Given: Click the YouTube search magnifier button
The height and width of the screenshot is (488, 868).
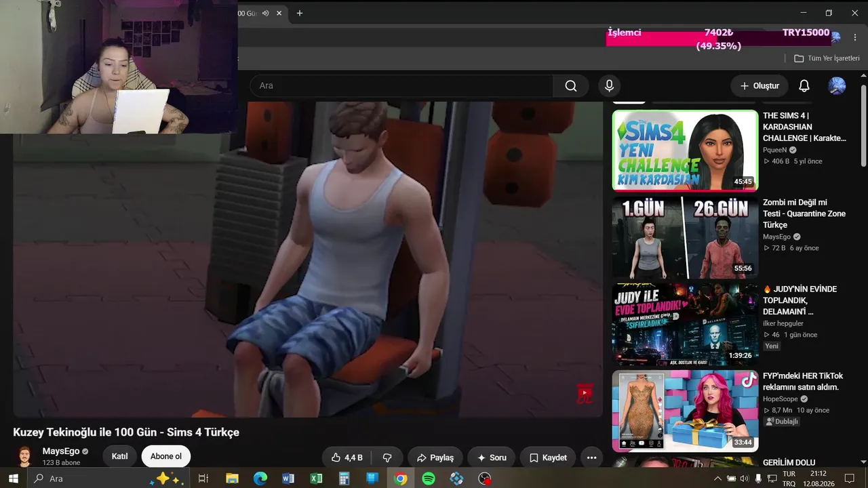Looking at the screenshot, I should click(x=571, y=86).
